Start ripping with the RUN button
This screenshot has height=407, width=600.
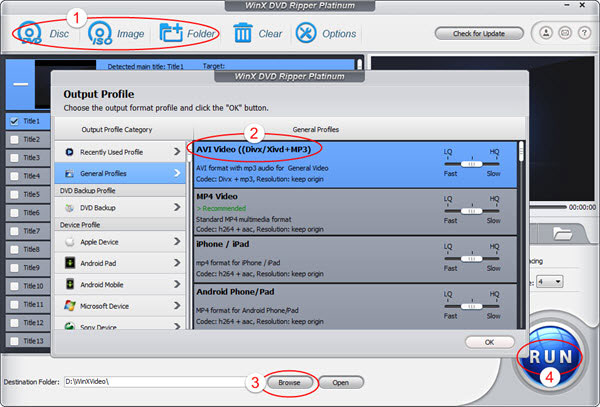pyautogui.click(x=551, y=357)
